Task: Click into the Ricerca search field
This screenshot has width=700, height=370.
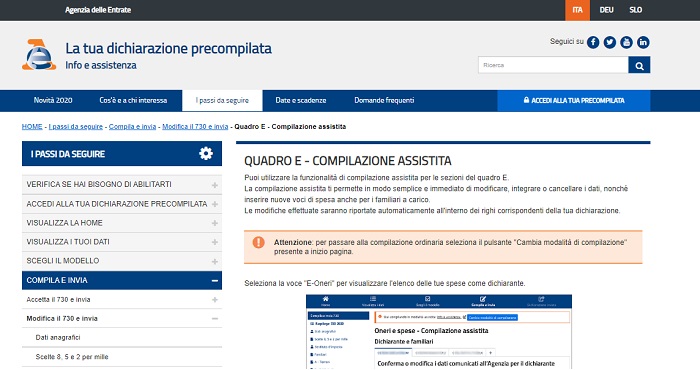Action: [553, 65]
